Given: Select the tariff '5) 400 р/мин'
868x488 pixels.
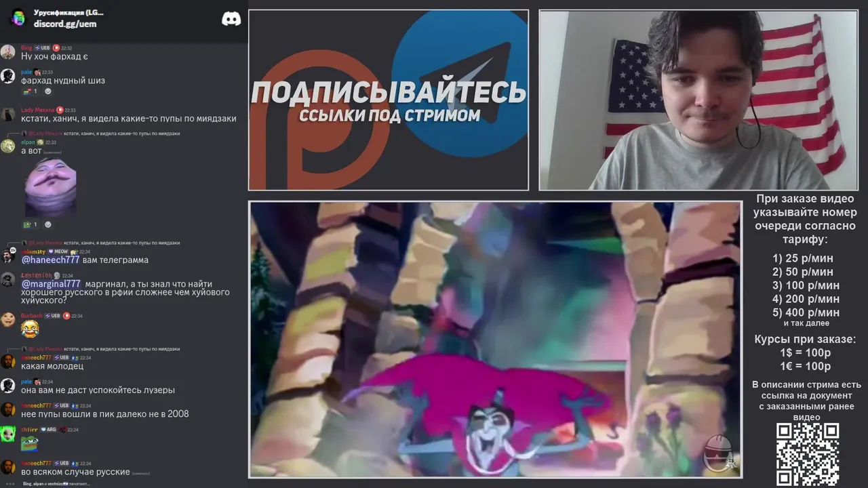Looking at the screenshot, I should pos(806,312).
